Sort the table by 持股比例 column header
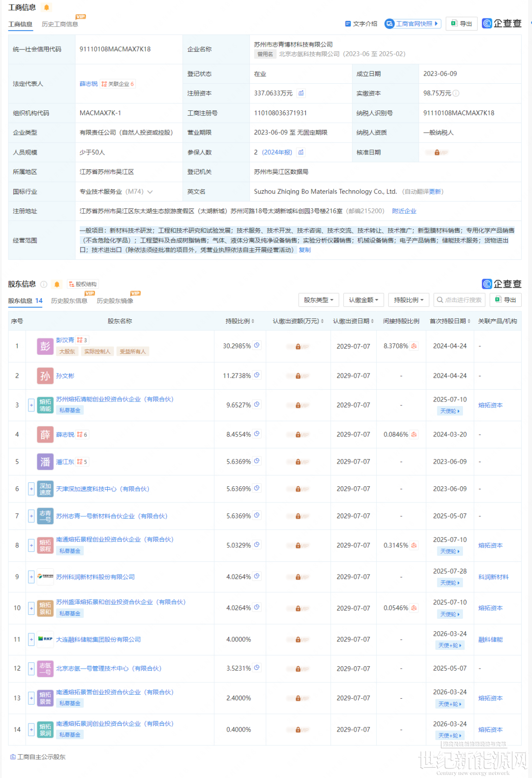The image size is (532, 778). (x=240, y=321)
